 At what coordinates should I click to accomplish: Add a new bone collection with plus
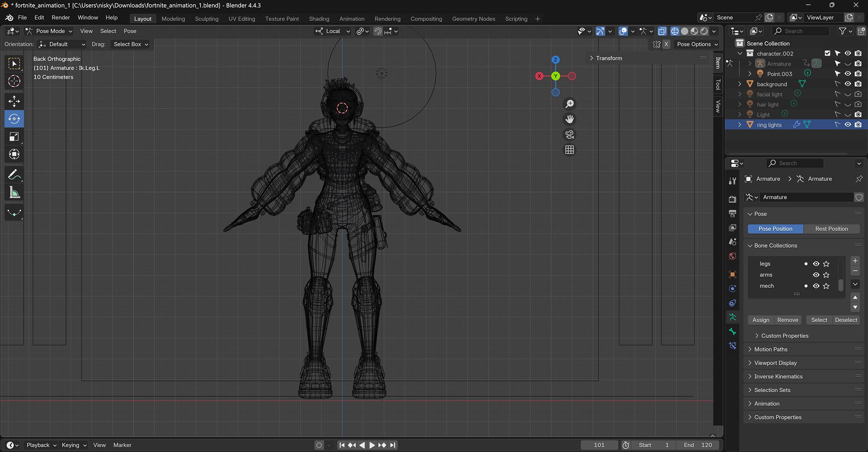click(855, 261)
